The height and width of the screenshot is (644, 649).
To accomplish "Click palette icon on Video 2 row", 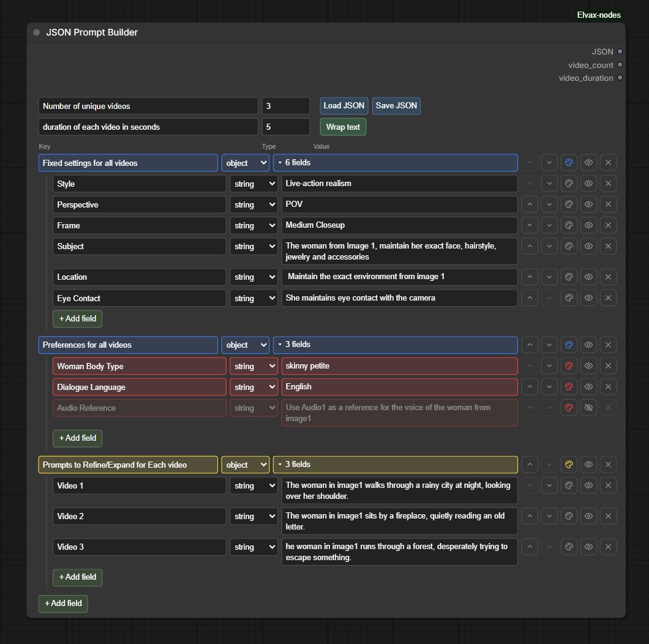I will pyautogui.click(x=569, y=516).
